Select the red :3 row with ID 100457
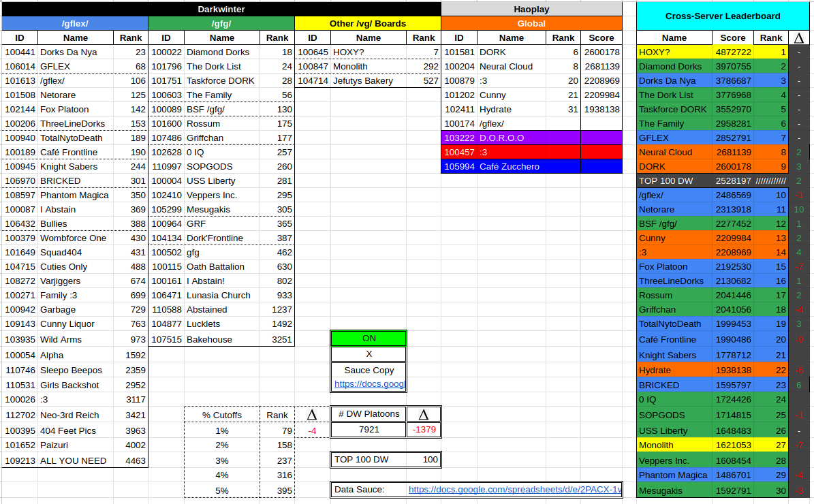This screenshot has height=504, width=814. click(531, 152)
